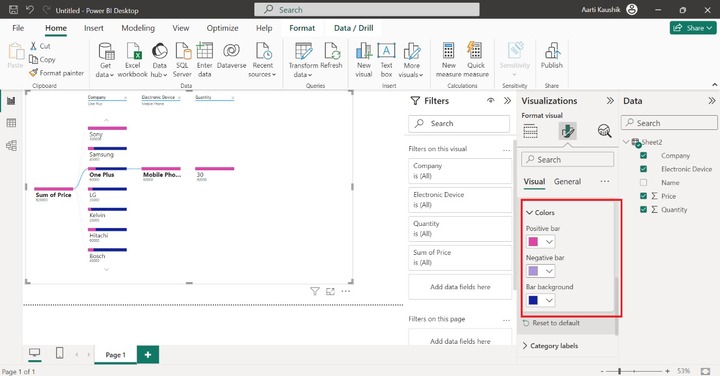
Task: Toggle the Electronic Device field checkbox
Action: (643, 169)
